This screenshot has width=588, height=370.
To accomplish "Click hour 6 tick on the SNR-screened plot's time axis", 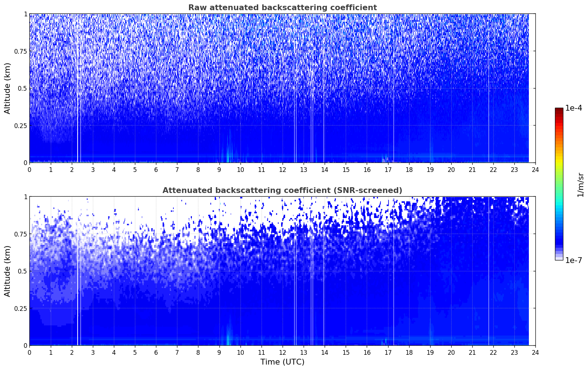I will pyautogui.click(x=156, y=352).
